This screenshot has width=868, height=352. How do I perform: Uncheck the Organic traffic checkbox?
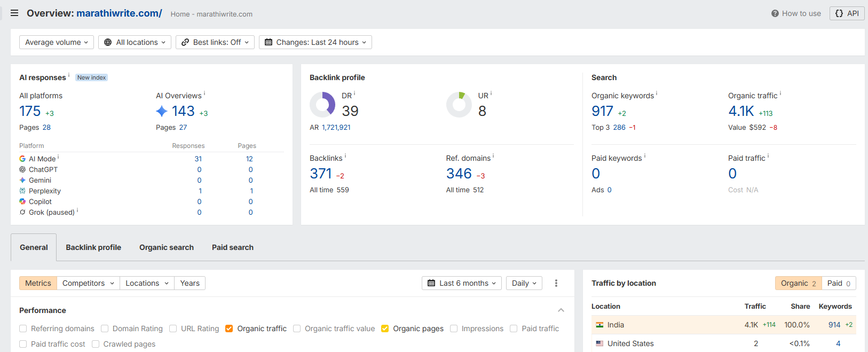229,328
